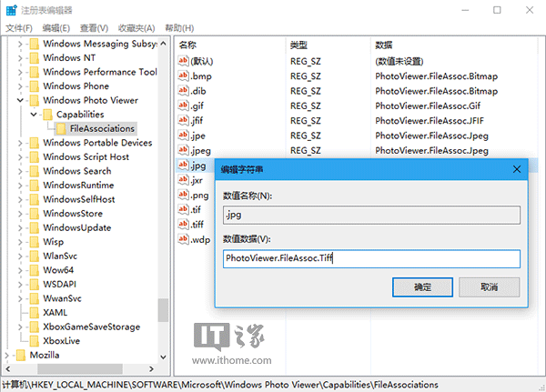Click the Registry Editor app icon in title bar
The width and height of the screenshot is (546, 392).
click(x=11, y=10)
